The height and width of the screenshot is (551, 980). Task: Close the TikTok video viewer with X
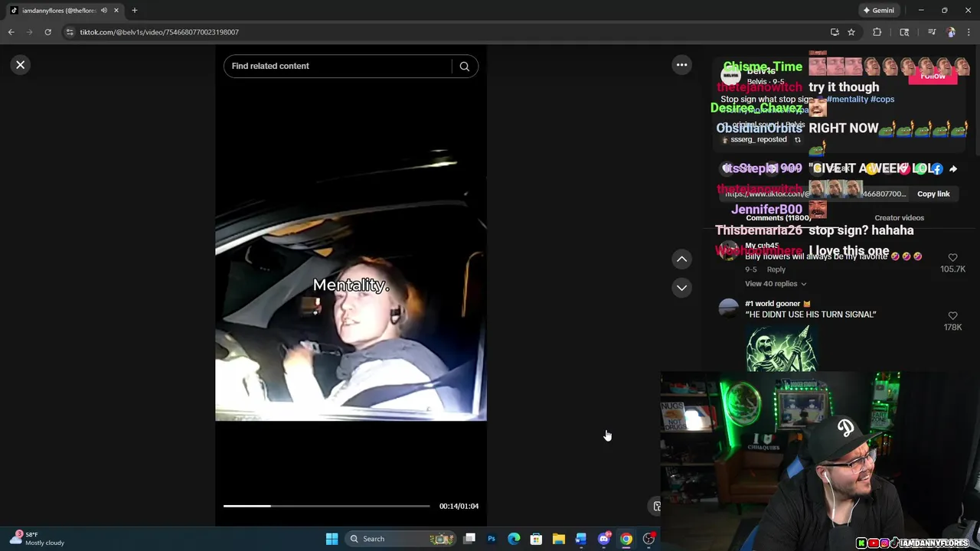21,65
